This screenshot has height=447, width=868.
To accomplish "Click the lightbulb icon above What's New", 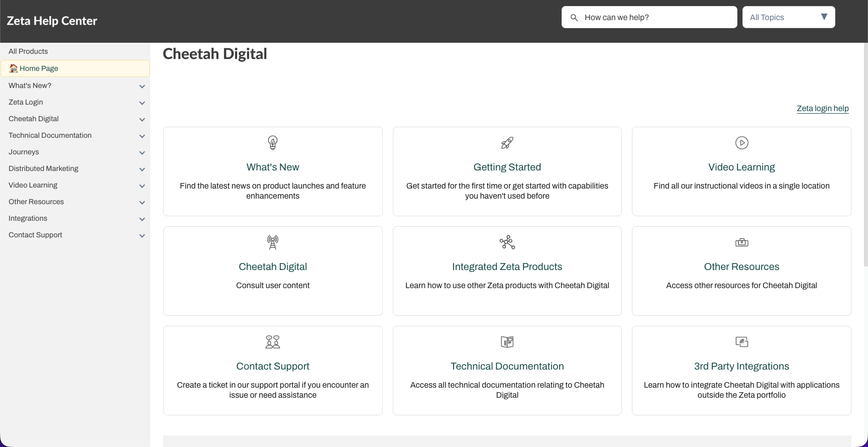I will (273, 143).
